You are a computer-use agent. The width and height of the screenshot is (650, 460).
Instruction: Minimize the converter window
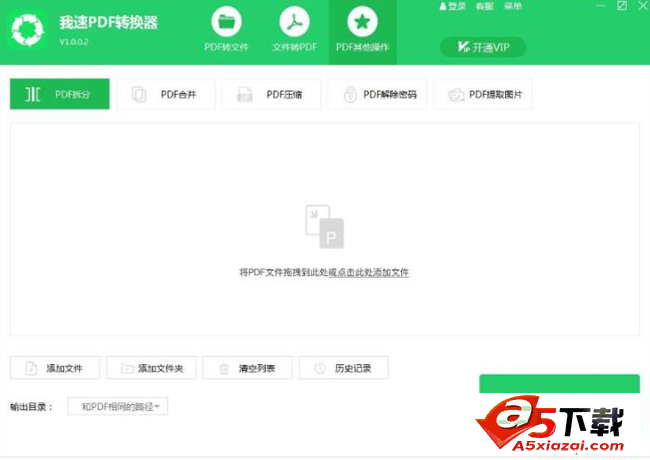pyautogui.click(x=601, y=6)
